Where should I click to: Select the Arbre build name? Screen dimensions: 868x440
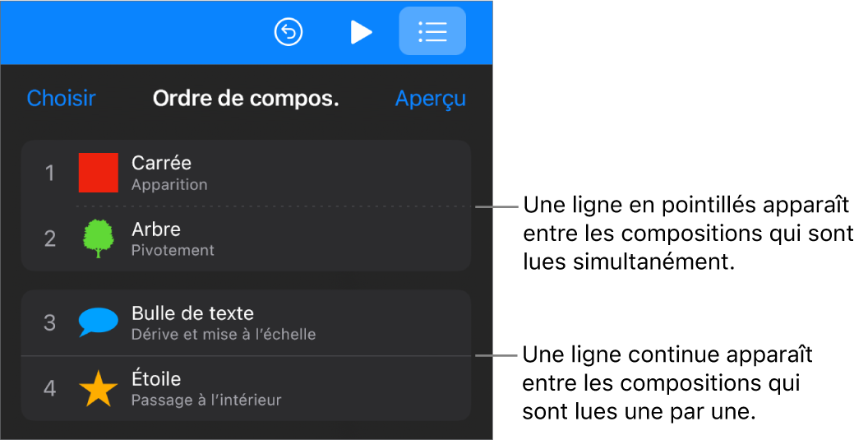click(156, 229)
